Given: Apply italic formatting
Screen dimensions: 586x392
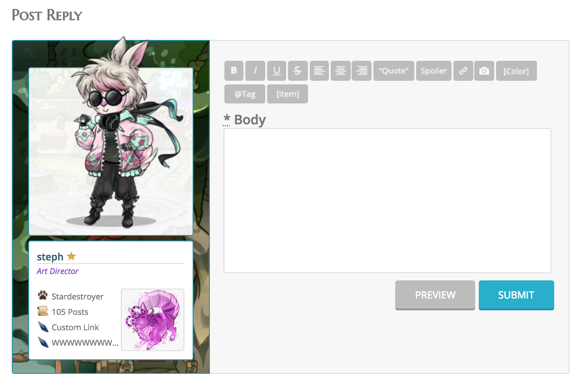Looking at the screenshot, I should click(255, 71).
